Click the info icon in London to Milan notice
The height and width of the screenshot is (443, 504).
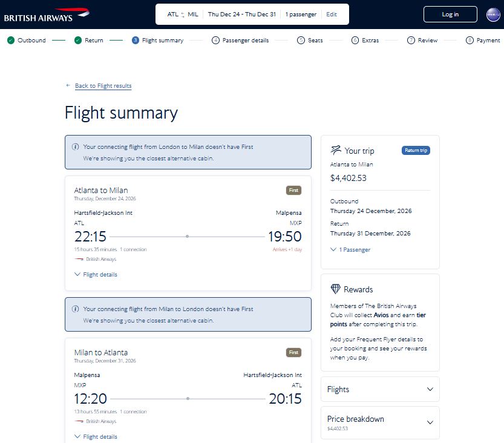(x=76, y=146)
